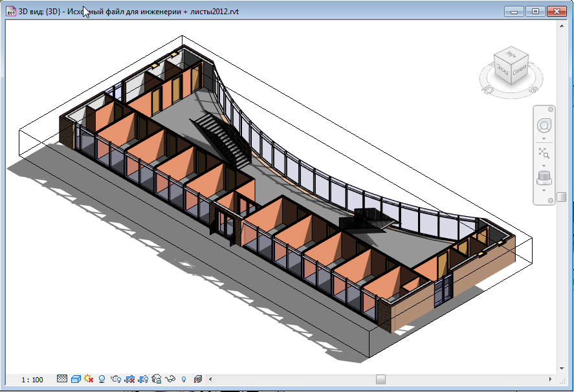Click the vertical scrollbar down arrow
The image size is (574, 392).
(x=562, y=369)
